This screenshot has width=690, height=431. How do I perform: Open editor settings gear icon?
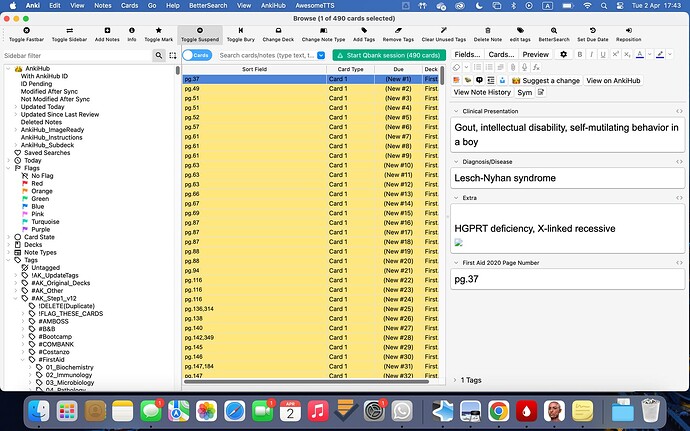563,55
